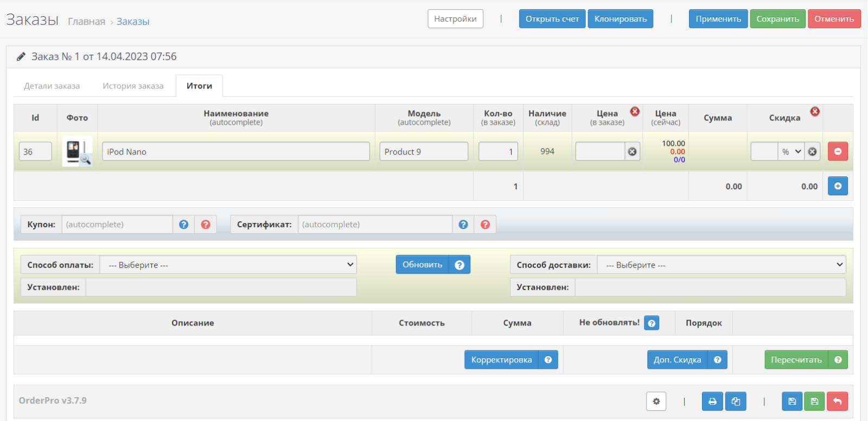Click coupon red question icon
Viewport: 868px width, 421px height.
click(x=206, y=224)
